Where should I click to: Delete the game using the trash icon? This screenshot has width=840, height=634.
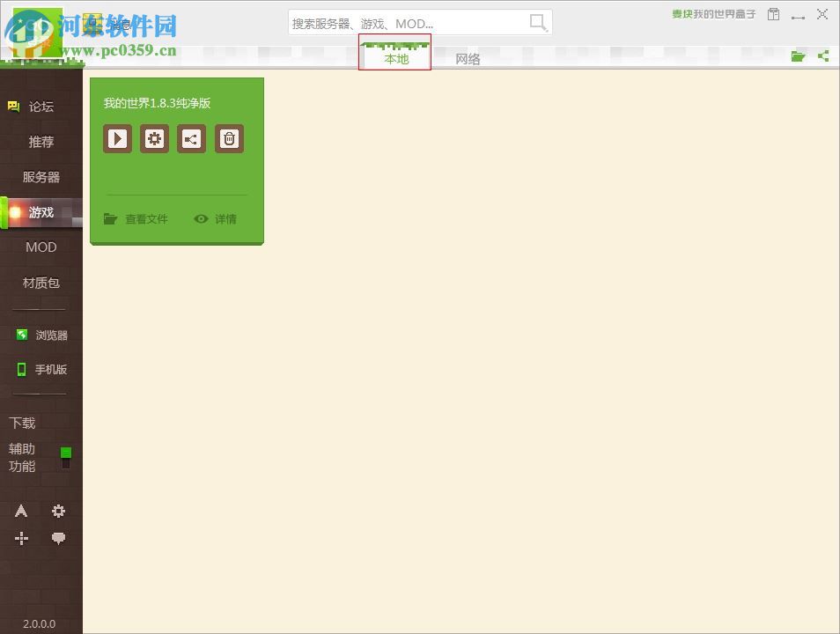pos(229,138)
